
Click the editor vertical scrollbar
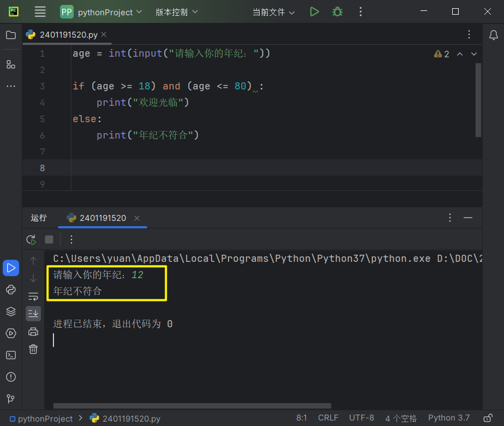pos(478,100)
